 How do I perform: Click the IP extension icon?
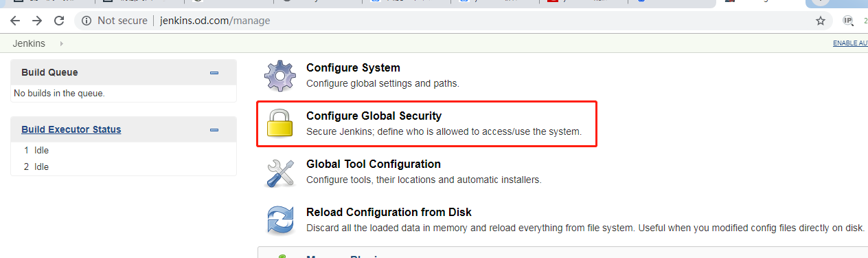tap(848, 21)
